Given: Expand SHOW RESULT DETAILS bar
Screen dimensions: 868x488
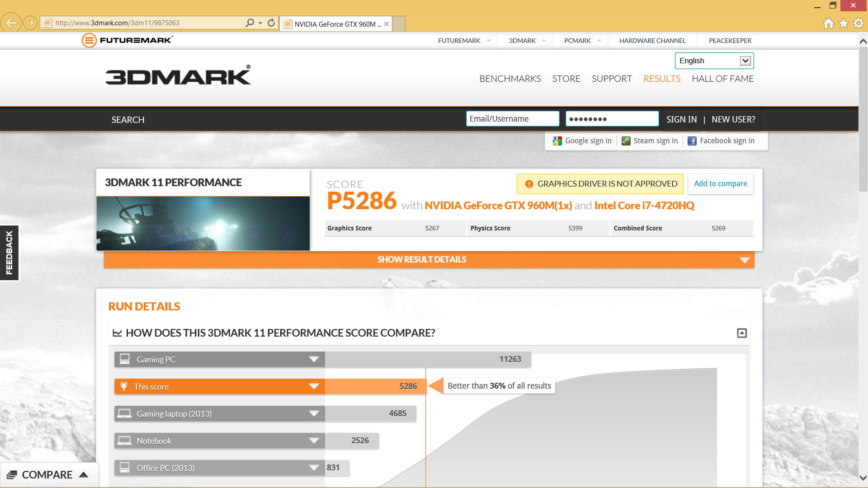Looking at the screenshot, I should click(429, 260).
